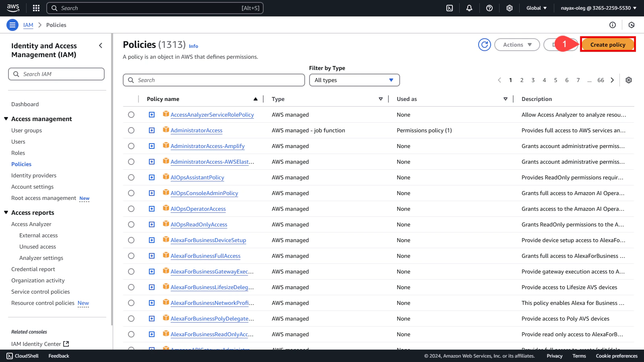Select the AIOpsAssistantPolicy radio button

pyautogui.click(x=131, y=177)
